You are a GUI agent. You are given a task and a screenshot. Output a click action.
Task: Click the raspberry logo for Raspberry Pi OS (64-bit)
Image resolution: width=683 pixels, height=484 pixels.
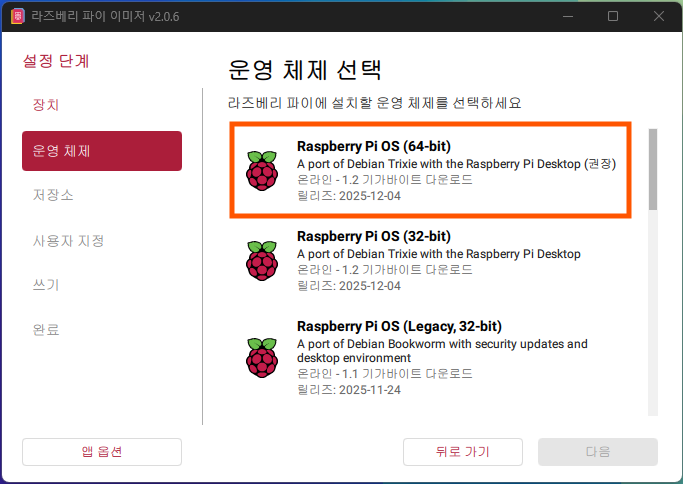click(262, 170)
